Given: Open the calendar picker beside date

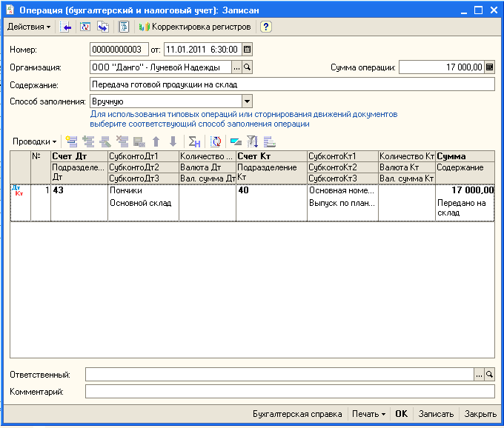Looking at the screenshot, I should (248, 50).
